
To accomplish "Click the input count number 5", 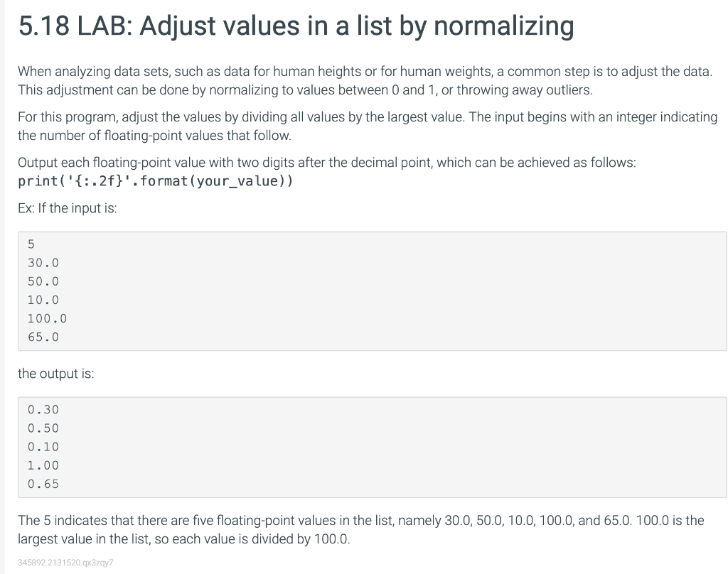I will click(x=31, y=244).
